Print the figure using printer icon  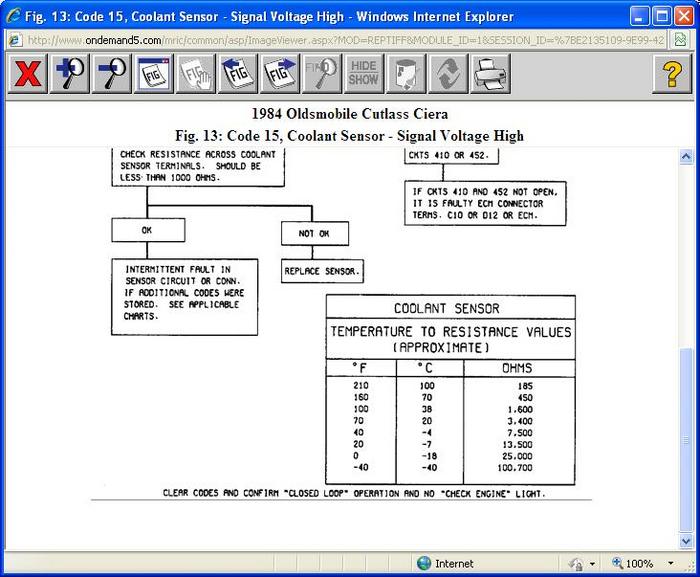[x=490, y=74]
